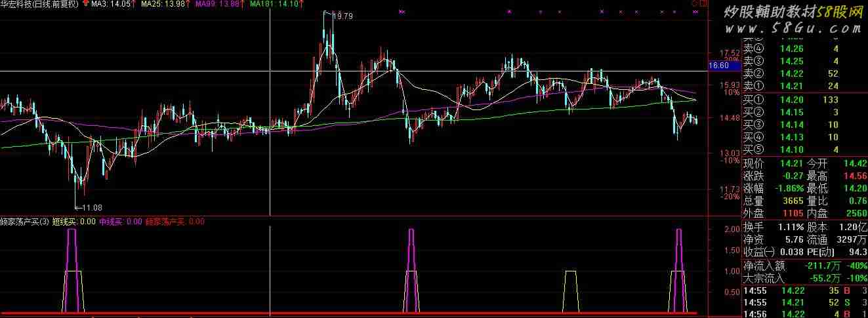Select the 短线买 indicator label

coord(73,222)
